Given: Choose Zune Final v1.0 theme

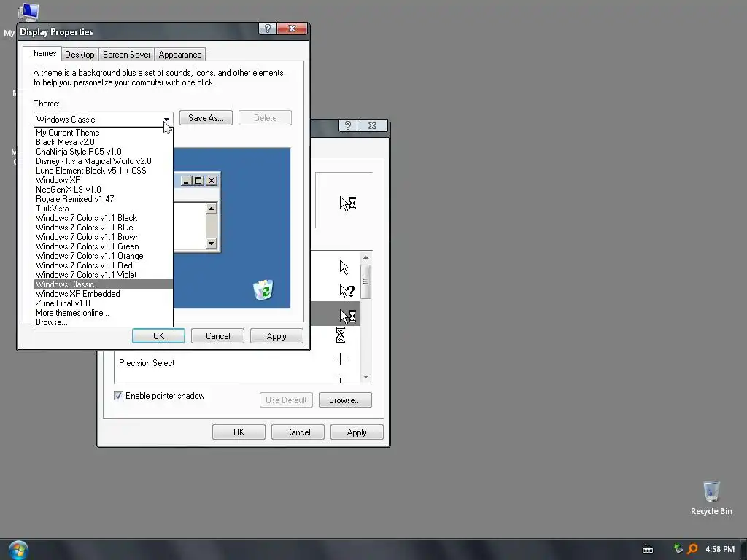Looking at the screenshot, I should [x=104, y=303].
